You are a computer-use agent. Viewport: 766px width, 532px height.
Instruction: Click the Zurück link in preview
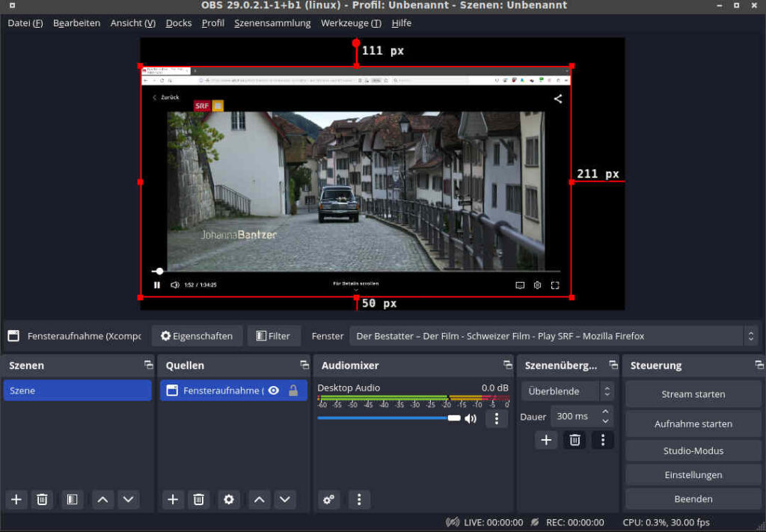coord(165,97)
